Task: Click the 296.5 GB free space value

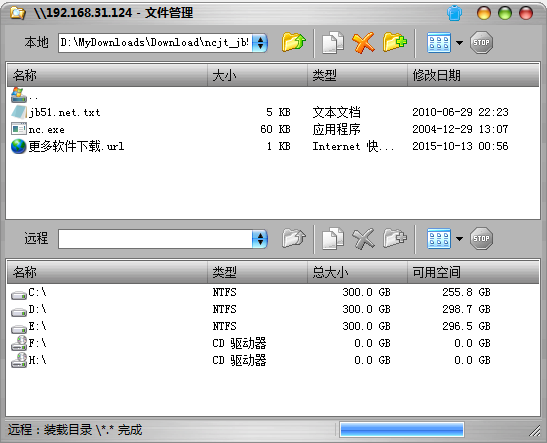Action: (466, 326)
